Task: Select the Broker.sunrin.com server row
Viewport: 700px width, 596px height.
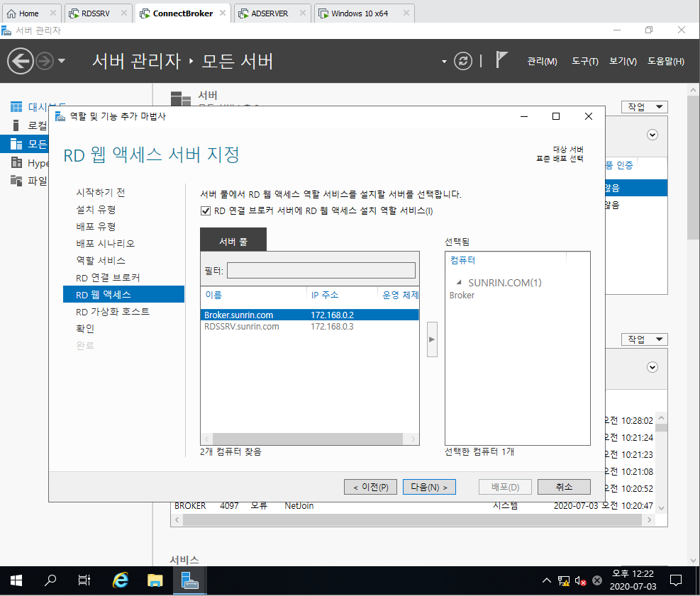Action: click(309, 315)
